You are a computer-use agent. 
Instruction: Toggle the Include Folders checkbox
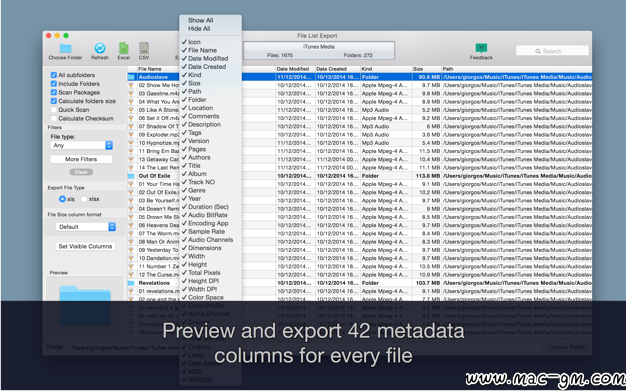coord(53,84)
